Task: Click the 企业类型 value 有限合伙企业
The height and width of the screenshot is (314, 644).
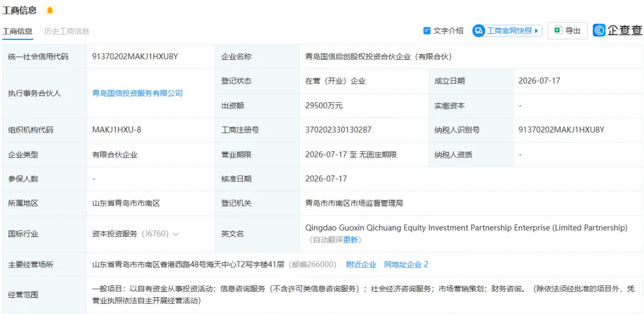Action: [114, 155]
